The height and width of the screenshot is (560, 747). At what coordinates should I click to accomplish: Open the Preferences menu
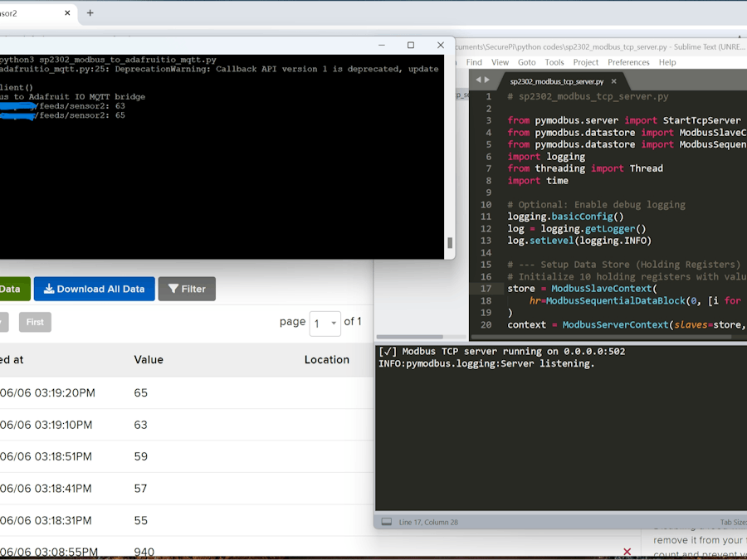click(628, 62)
